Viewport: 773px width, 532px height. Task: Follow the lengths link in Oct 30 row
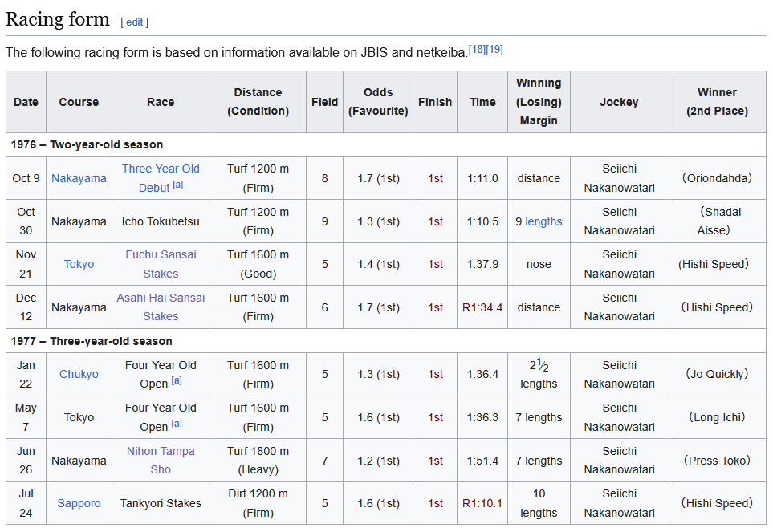pyautogui.click(x=543, y=221)
